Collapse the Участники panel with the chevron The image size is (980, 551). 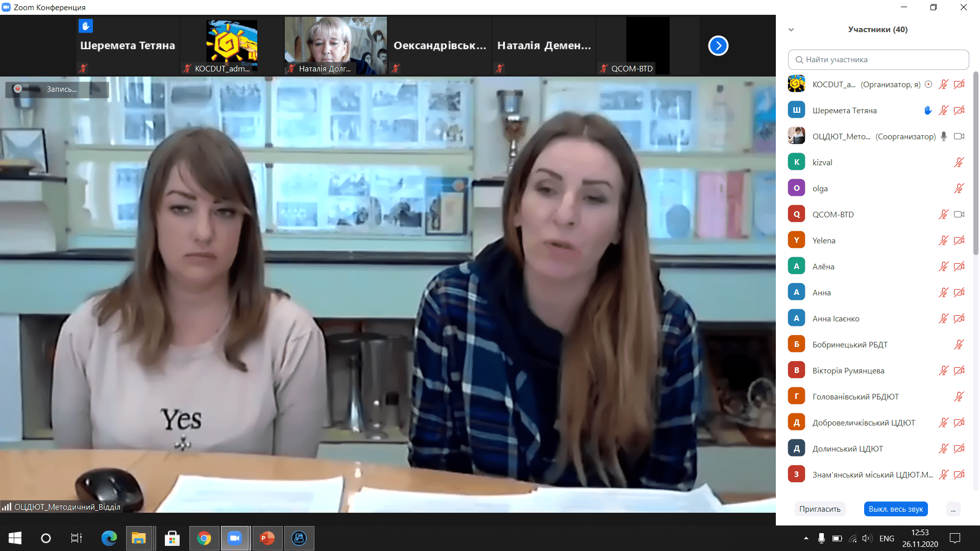[x=791, y=30]
